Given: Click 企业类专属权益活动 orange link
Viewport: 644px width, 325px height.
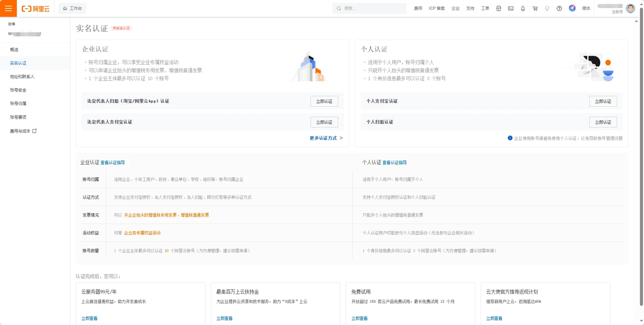Looking at the screenshot, I should (x=142, y=233).
